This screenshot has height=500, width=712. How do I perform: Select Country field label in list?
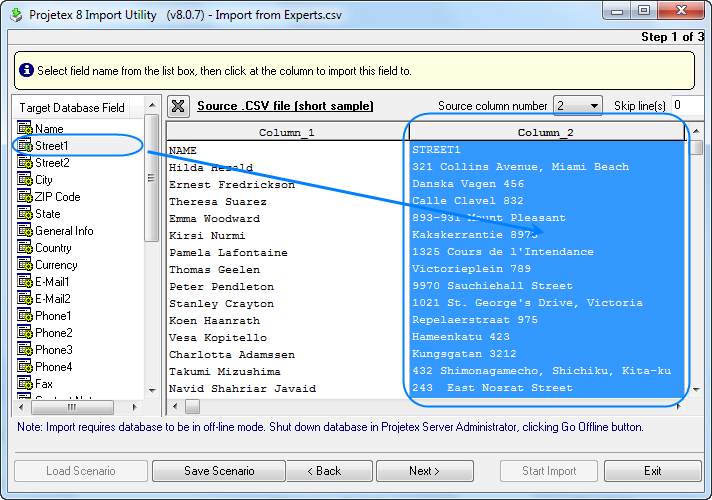pyautogui.click(x=53, y=248)
